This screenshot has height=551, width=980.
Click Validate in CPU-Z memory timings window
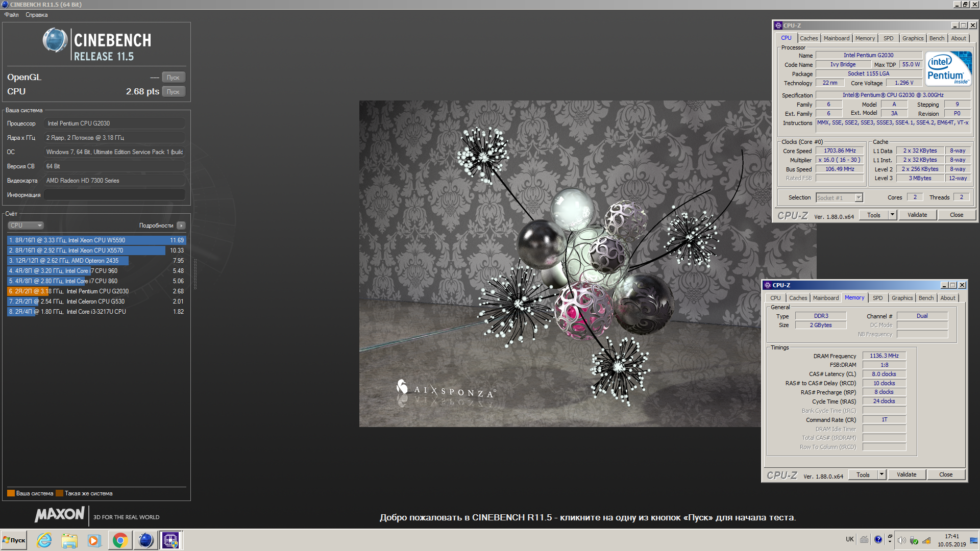tap(906, 475)
